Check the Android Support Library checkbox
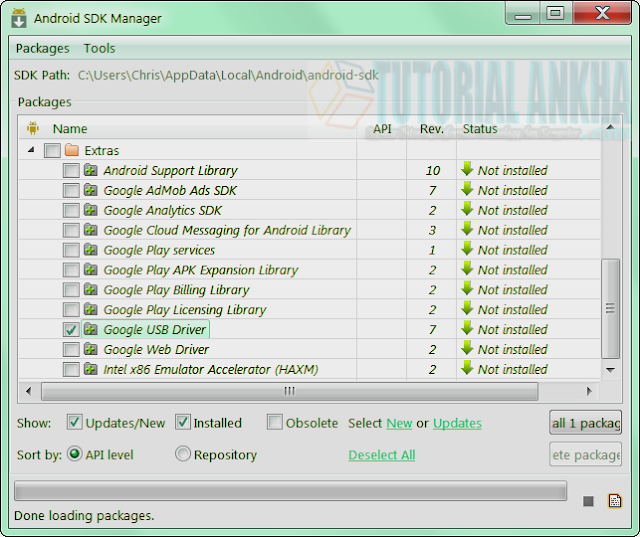Viewport: 640px width, 537px height. click(x=71, y=171)
